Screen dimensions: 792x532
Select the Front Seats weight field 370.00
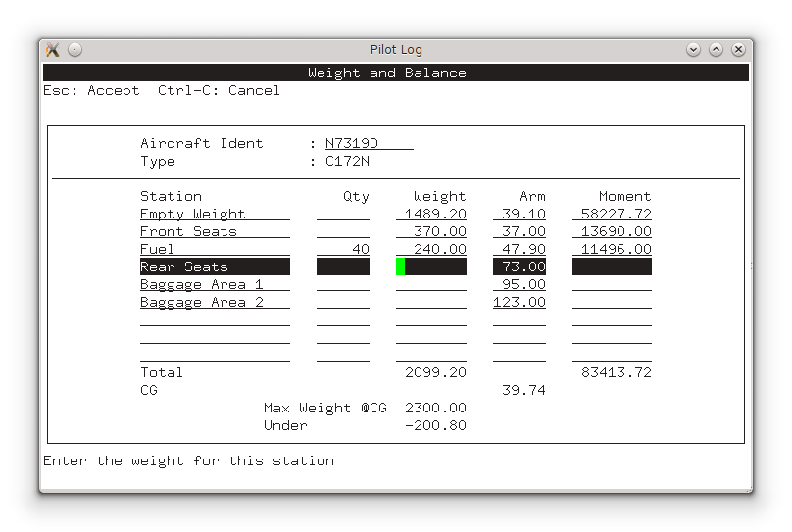(431, 232)
